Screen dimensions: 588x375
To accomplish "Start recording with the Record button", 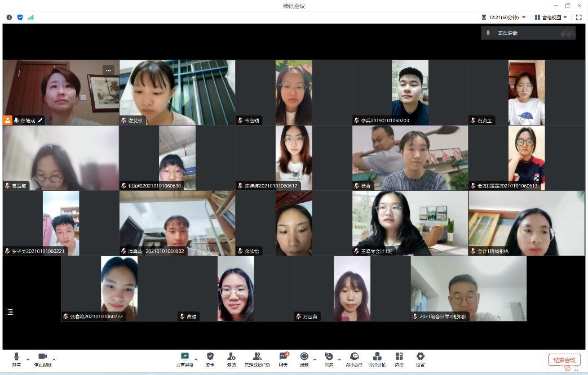I will click(304, 359).
